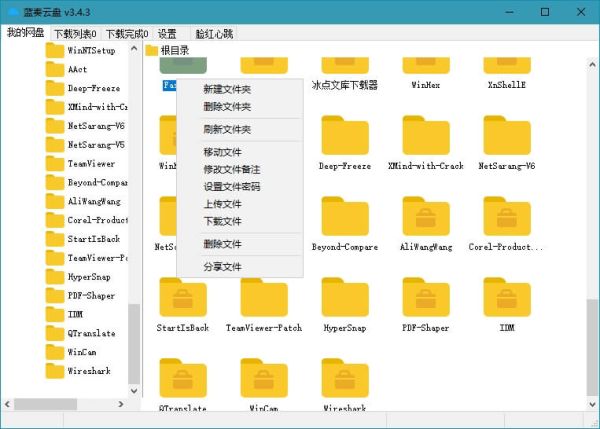Screen dimensions: 600x429
Task: Open the locked QTranslate folder in the grid
Action: [x=183, y=385]
